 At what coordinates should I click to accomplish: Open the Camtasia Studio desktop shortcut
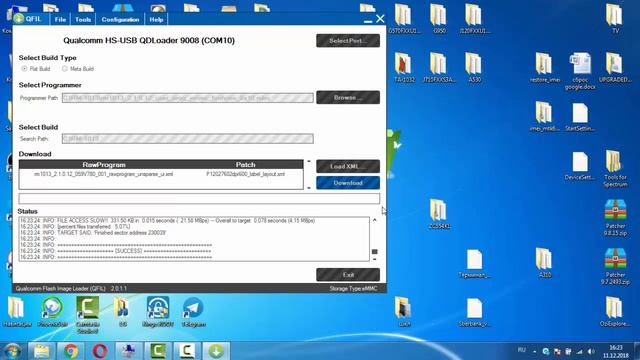tap(88, 315)
